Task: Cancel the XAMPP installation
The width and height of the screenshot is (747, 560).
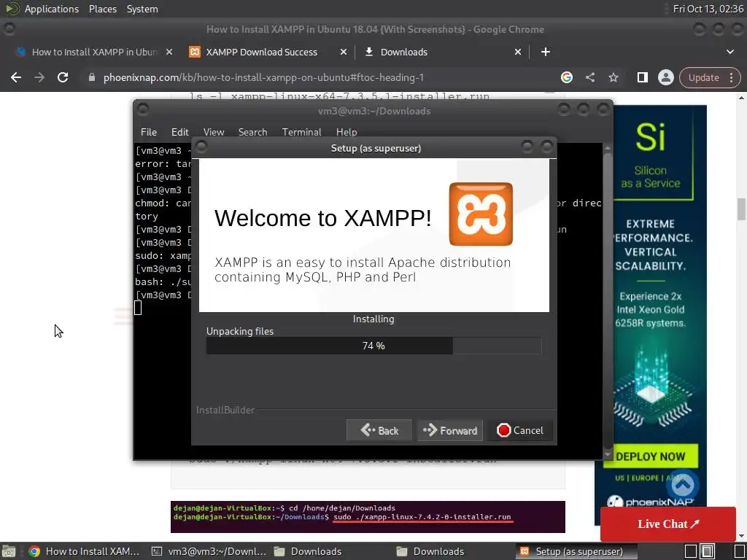Action: 519,430
